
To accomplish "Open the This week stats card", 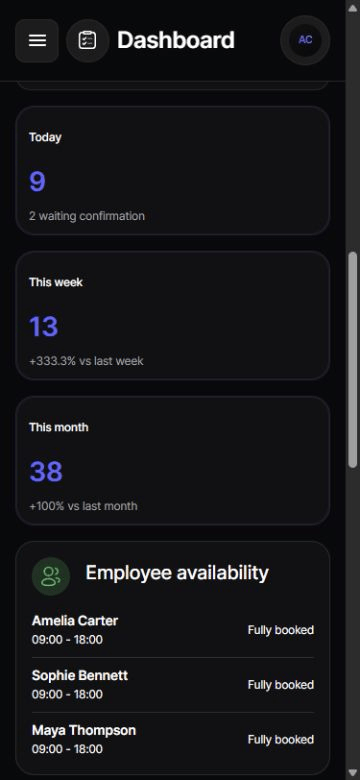I will click(173, 315).
